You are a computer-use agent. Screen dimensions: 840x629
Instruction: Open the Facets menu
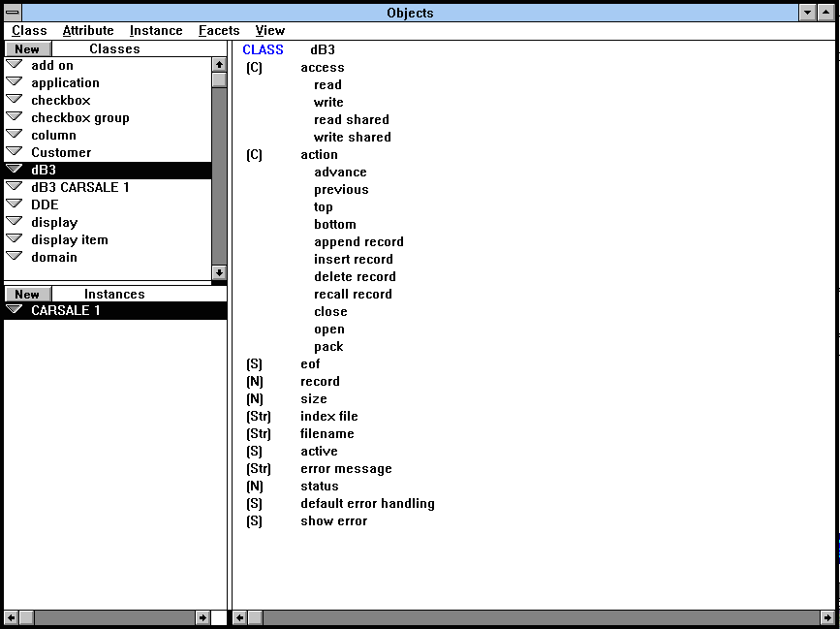(x=219, y=31)
